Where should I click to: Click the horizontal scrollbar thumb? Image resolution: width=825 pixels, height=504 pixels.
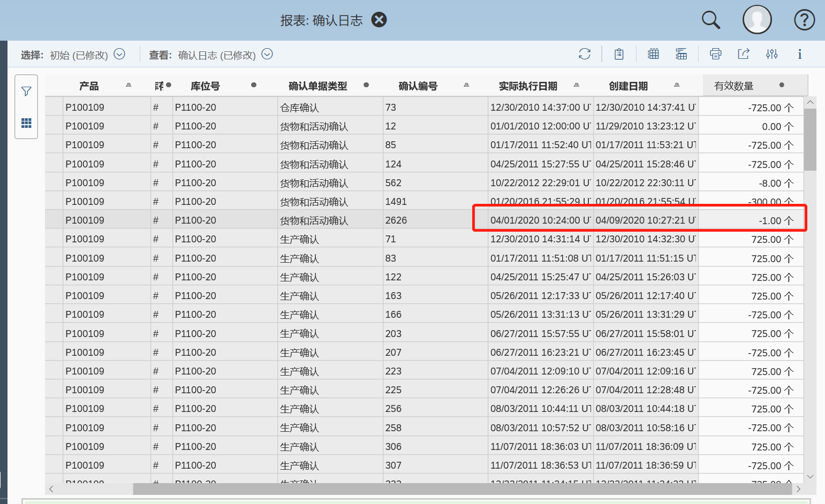(463, 489)
